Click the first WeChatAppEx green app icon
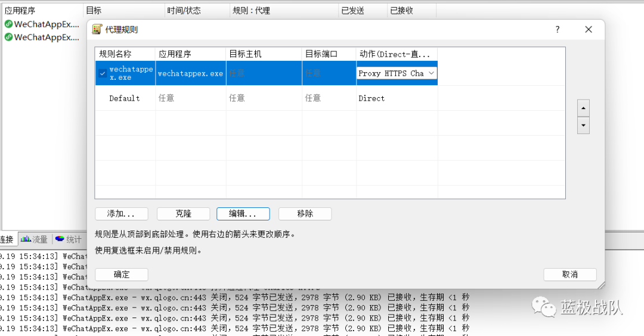 [8, 24]
